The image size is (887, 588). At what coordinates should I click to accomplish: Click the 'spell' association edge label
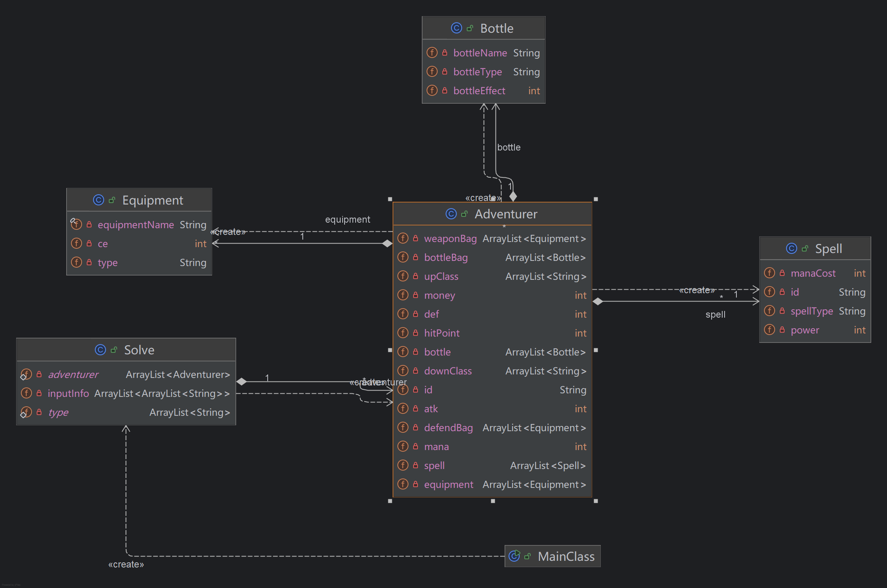pyautogui.click(x=715, y=314)
